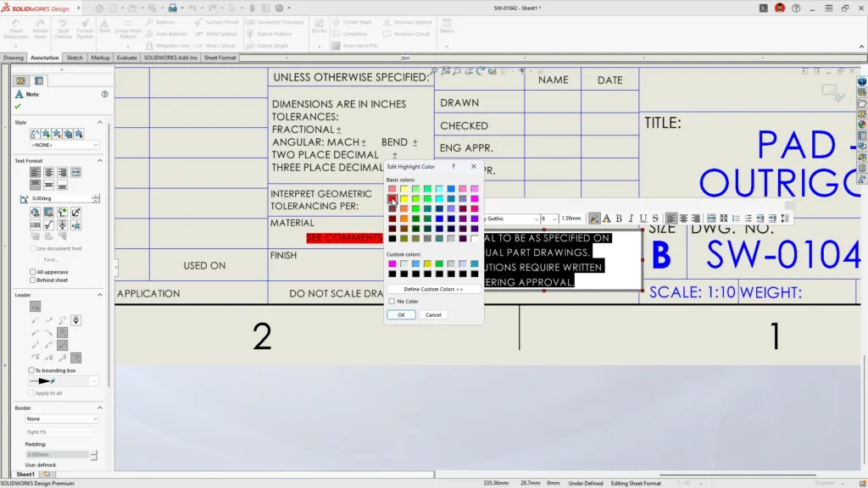Viewport: 868px width, 488px height.
Task: Click OK in Edit Highlight Color dialog
Action: click(401, 314)
